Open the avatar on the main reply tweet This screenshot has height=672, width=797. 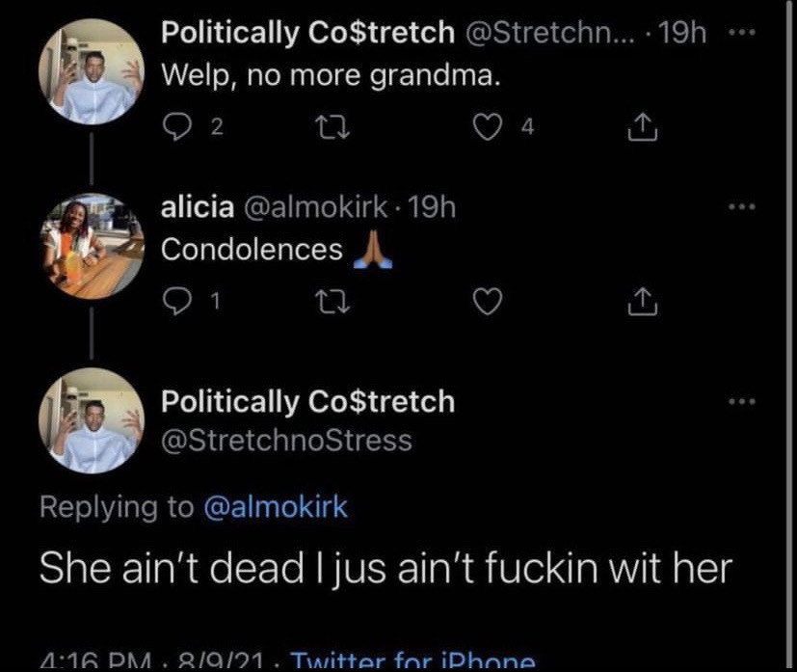(93, 421)
